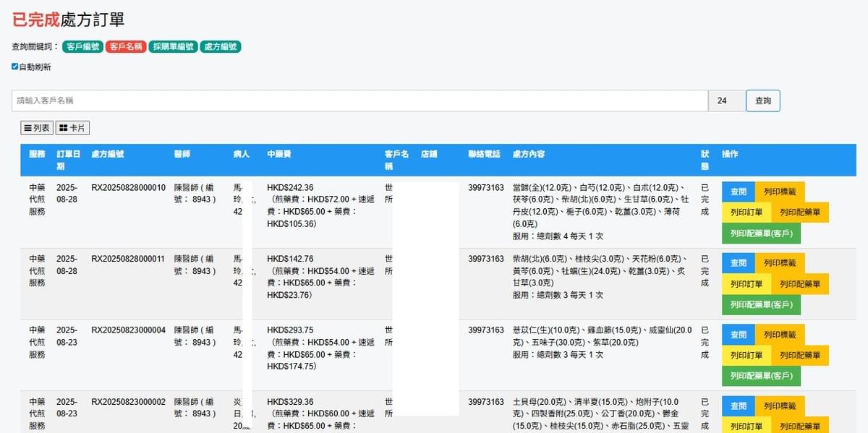This screenshot has height=433, width=868.
Task: Click the 24 page-size box
Action: (726, 100)
